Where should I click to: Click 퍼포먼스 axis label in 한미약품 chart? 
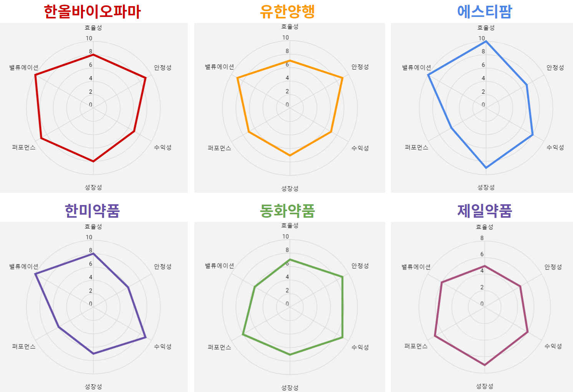(24, 347)
